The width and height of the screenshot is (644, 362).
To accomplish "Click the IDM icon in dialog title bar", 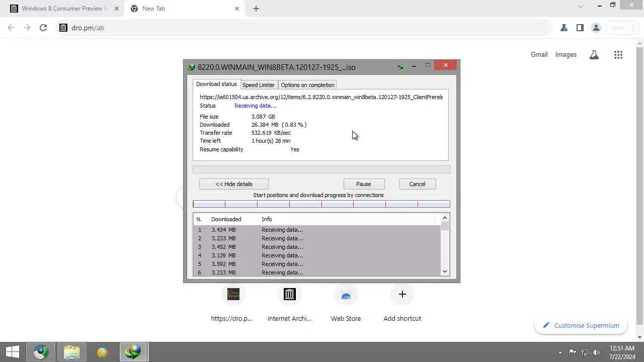I will 191,67.
